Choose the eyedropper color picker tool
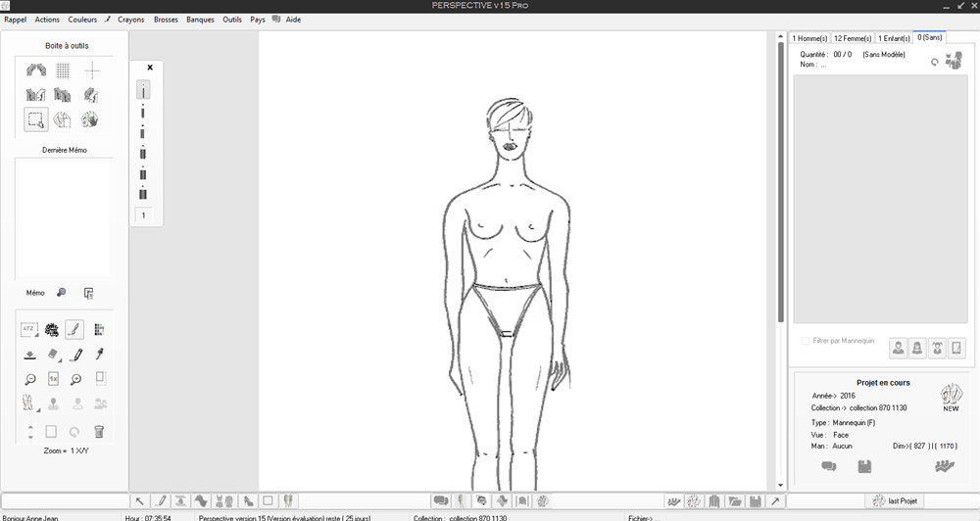 point(99,355)
